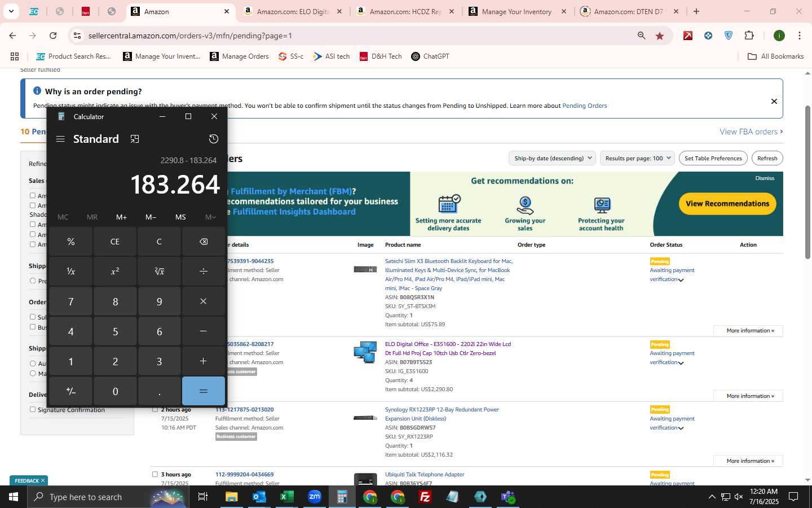Close the pending order info banner
Image resolution: width=812 pixels, height=508 pixels.
pyautogui.click(x=774, y=101)
